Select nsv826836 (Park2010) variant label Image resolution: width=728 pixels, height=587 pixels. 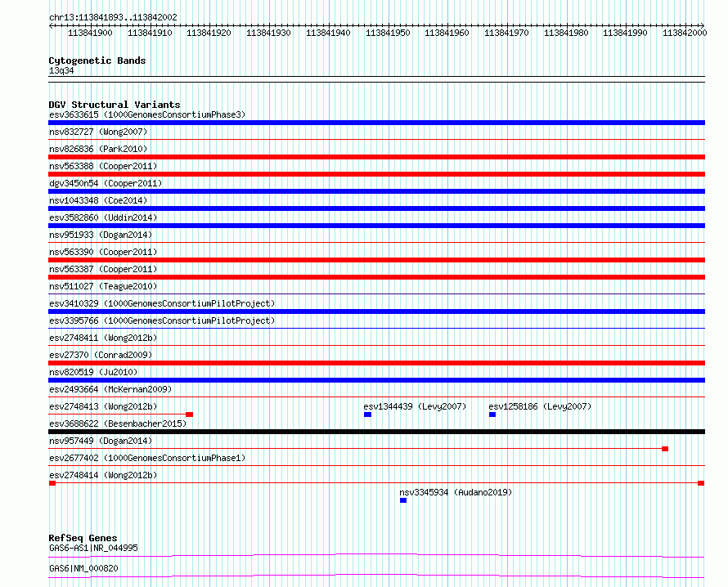[98, 149]
